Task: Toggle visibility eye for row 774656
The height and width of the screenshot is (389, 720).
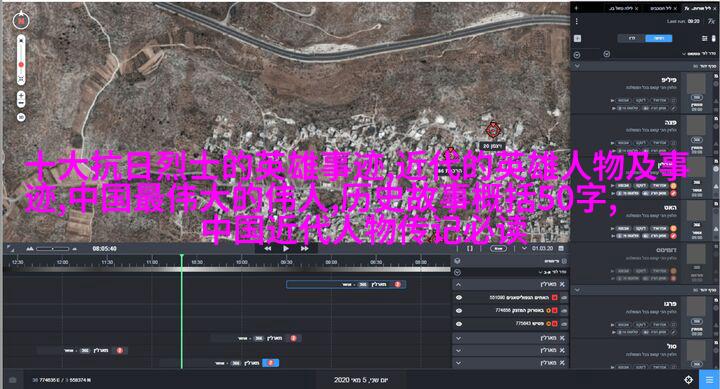Action: coord(459,310)
